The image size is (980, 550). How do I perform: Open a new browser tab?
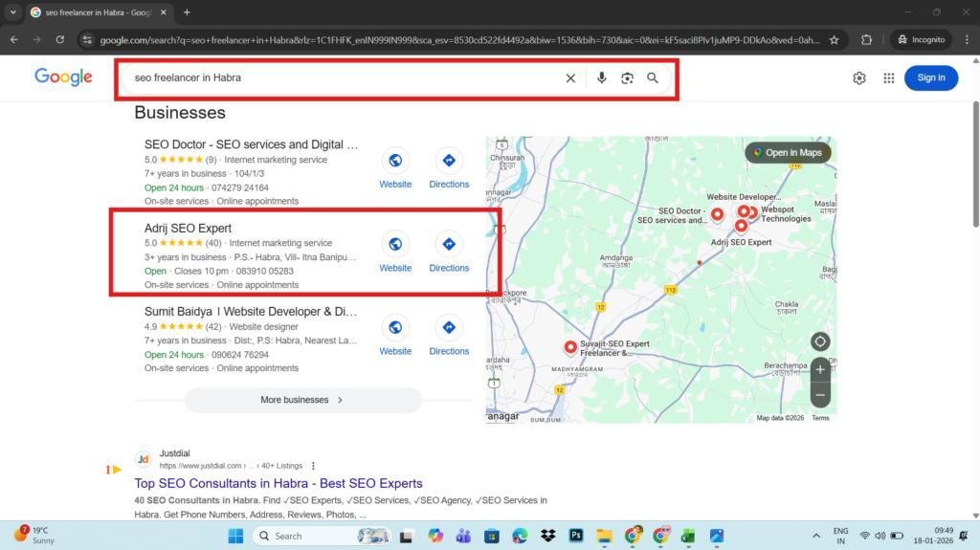[x=187, y=12]
